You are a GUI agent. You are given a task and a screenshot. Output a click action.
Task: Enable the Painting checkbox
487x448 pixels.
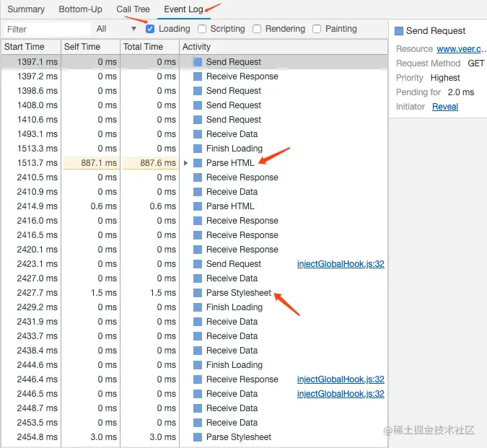[317, 29]
